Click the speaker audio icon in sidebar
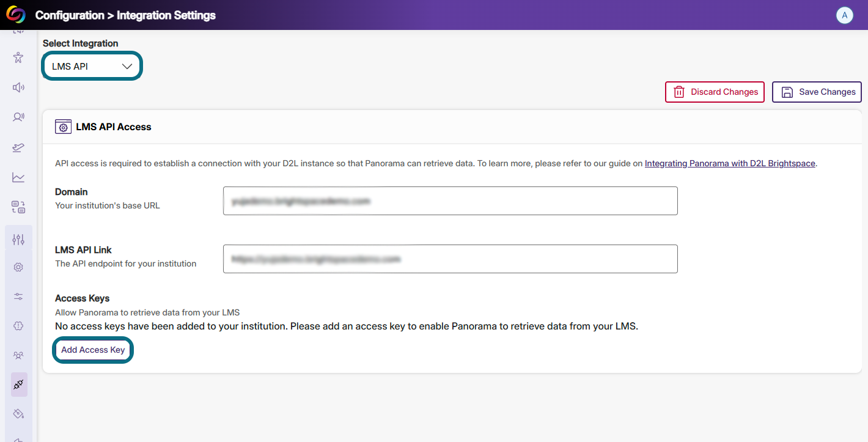Viewport: 868px width, 442px height. coord(18,87)
